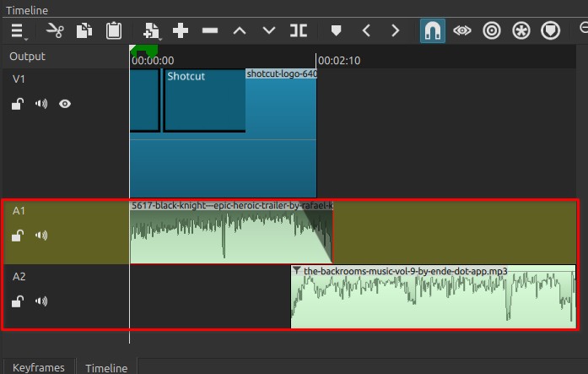Jump to the previous marker

[366, 31]
